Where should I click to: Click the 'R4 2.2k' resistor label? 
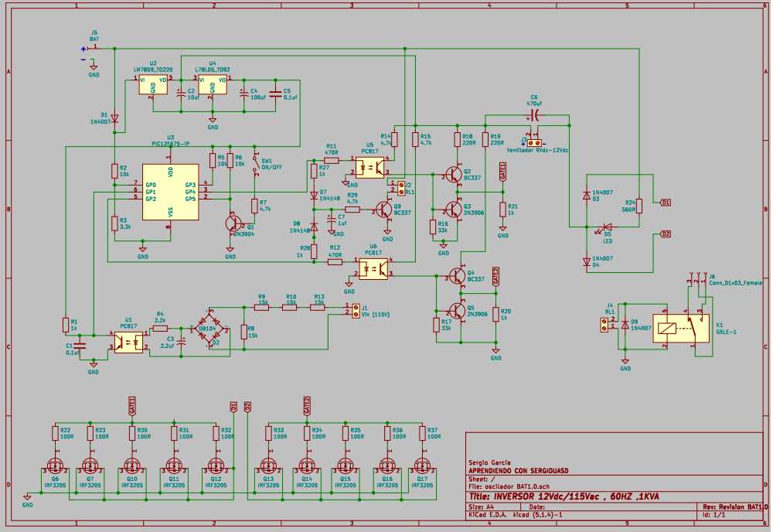[160, 317]
